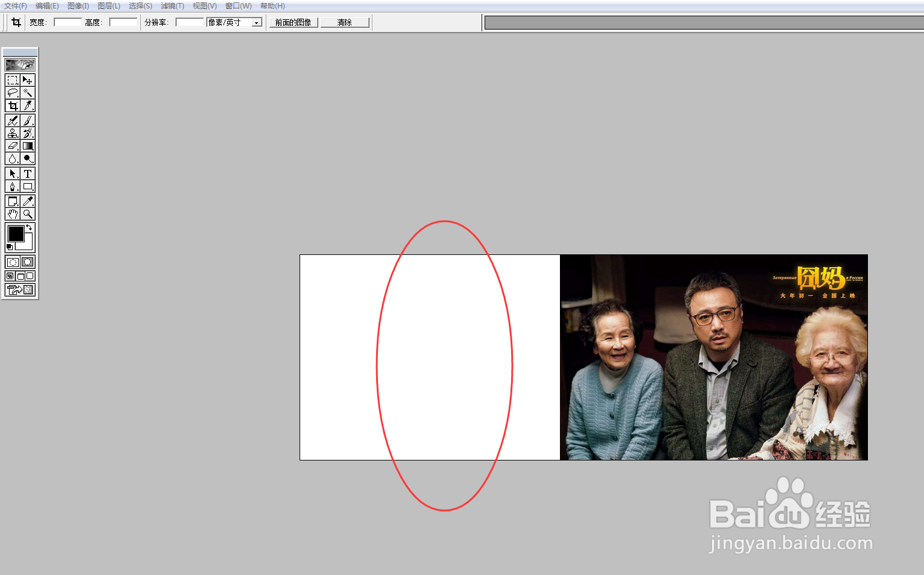Select the Dodge tool
Image resolution: width=924 pixels, height=575 pixels.
click(x=28, y=159)
